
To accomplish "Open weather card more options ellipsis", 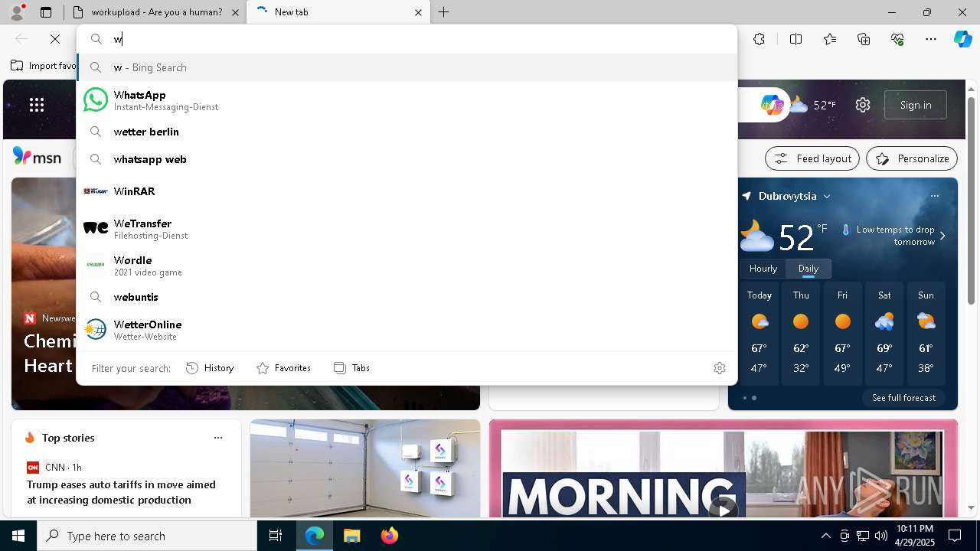I will pos(934,196).
